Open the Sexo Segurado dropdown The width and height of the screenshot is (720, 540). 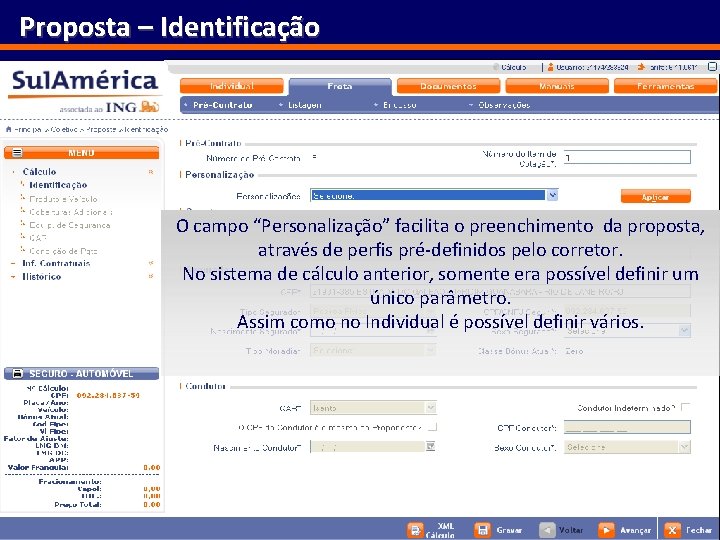pos(685,331)
